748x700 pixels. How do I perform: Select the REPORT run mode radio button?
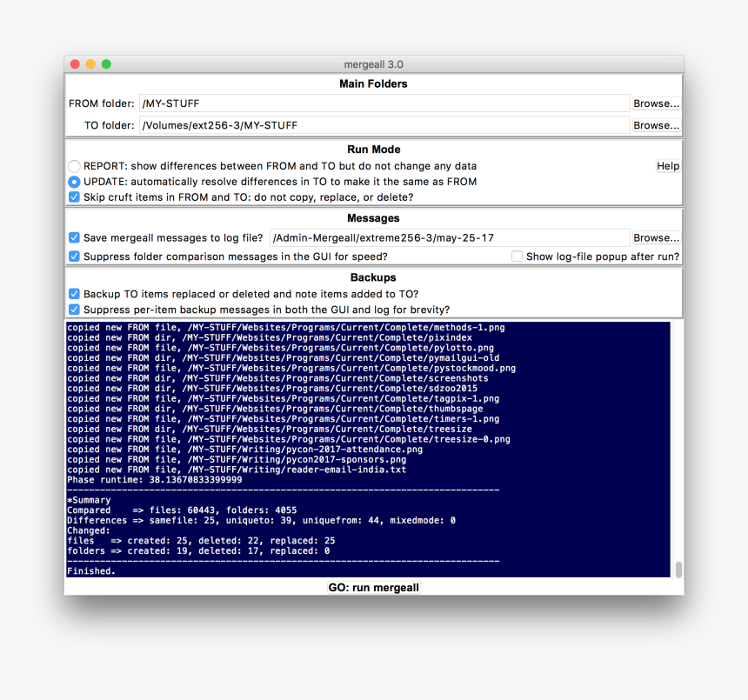tap(74, 166)
